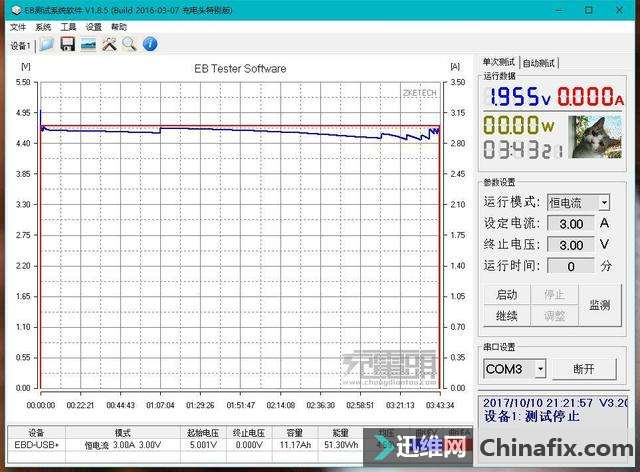Select the 11.17Ah capacity cell
This screenshot has height=472, width=640.
295,445
